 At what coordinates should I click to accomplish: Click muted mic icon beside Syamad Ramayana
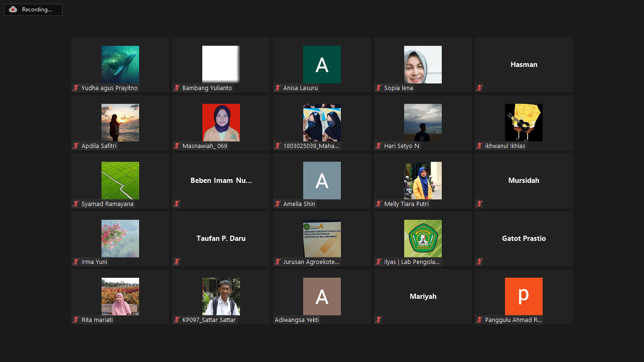pyautogui.click(x=75, y=204)
